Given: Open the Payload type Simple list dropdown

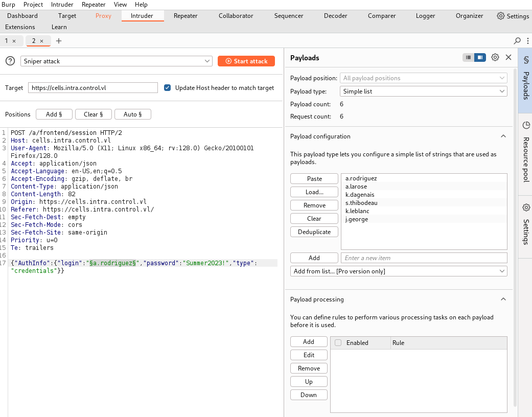Looking at the screenshot, I should click(x=424, y=91).
